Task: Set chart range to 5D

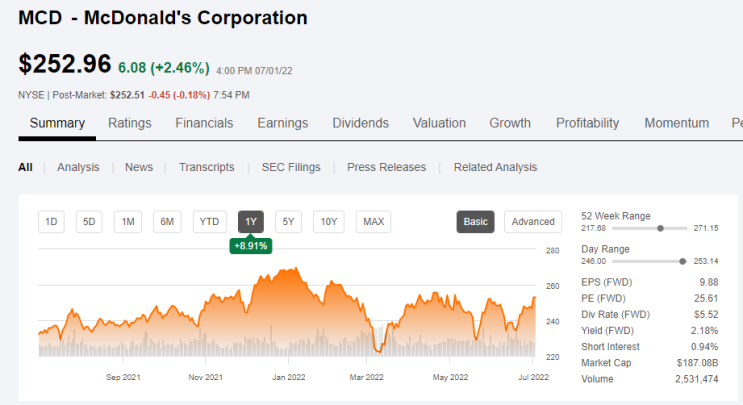Action: (89, 222)
